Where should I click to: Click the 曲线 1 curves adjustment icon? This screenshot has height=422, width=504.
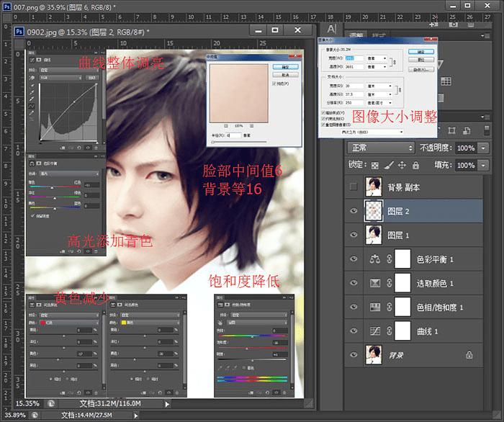tap(374, 331)
